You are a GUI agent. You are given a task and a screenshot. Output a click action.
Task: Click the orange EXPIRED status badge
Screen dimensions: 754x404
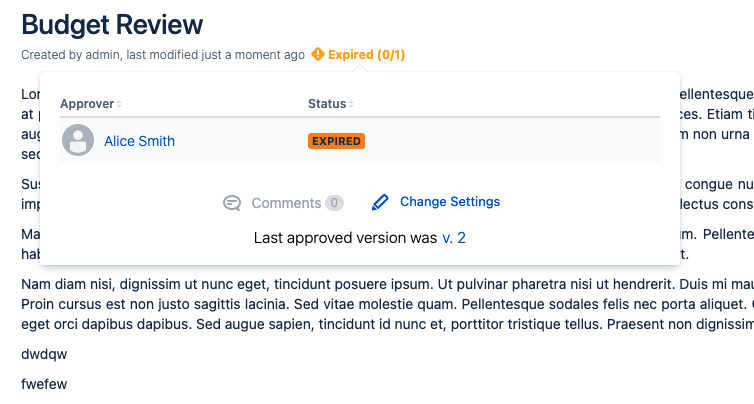point(336,141)
